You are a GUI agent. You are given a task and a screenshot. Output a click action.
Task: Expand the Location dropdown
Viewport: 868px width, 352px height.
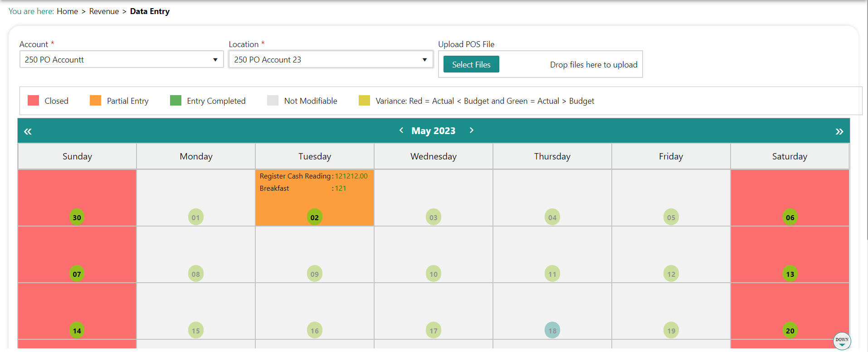point(331,60)
